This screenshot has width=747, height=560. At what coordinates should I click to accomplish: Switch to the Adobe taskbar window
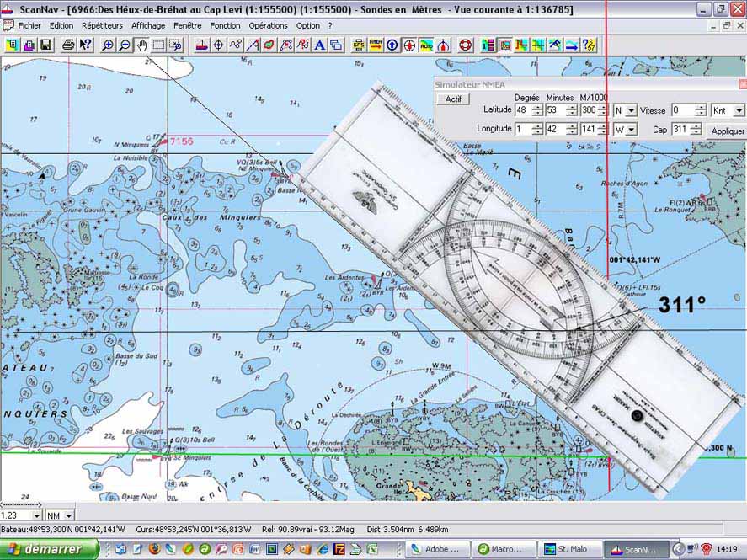(438, 550)
